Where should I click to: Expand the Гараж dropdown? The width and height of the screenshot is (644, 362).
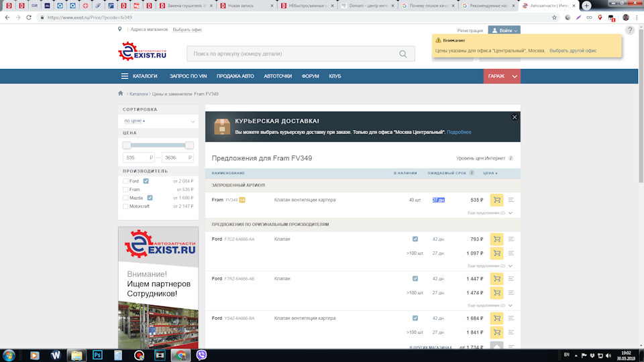(x=515, y=76)
